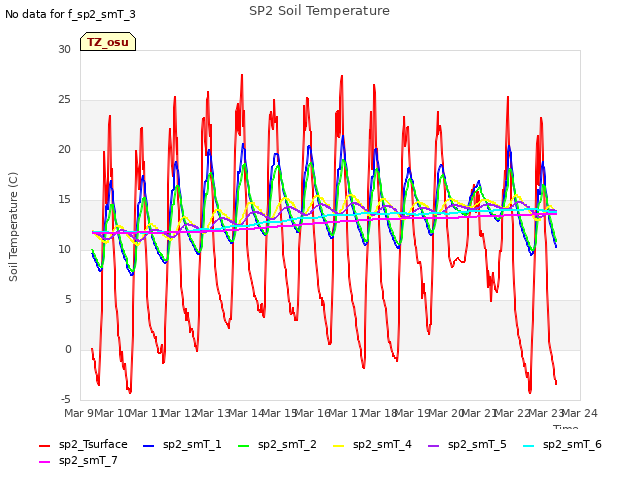The height and width of the screenshot is (480, 640).
Task: Click the purple sp2_smT_5 legend swatch
Action: 433,446
